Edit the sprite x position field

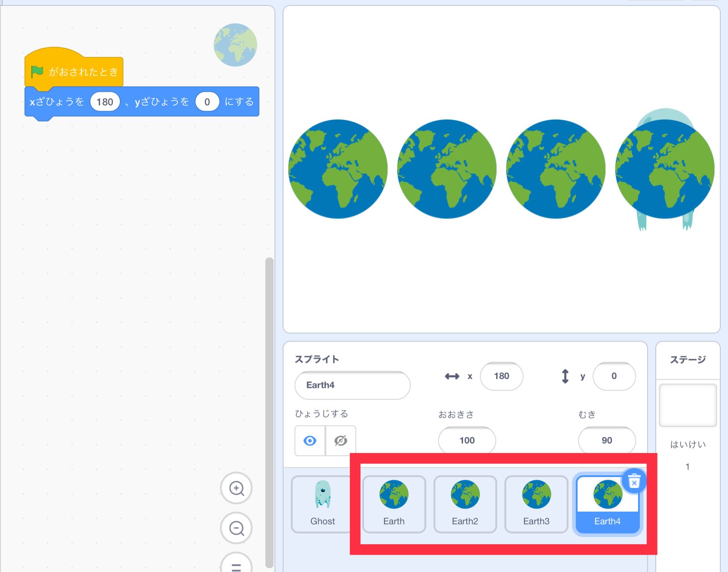(x=502, y=376)
